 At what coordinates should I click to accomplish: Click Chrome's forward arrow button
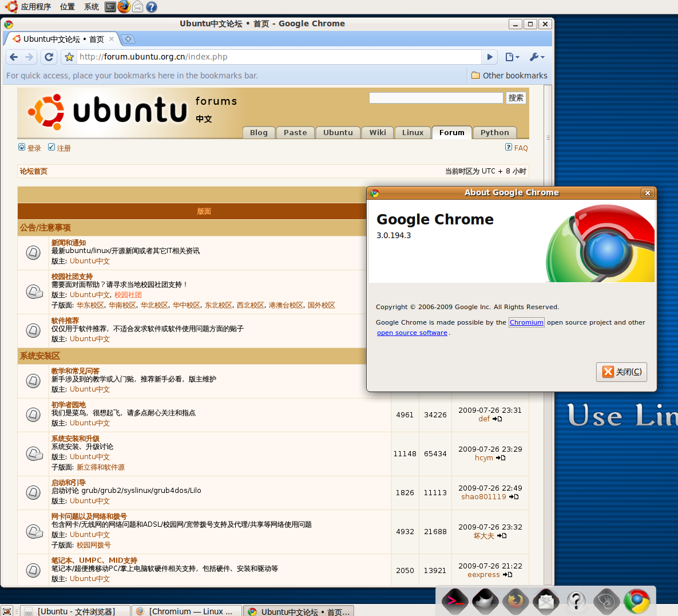[x=29, y=57]
